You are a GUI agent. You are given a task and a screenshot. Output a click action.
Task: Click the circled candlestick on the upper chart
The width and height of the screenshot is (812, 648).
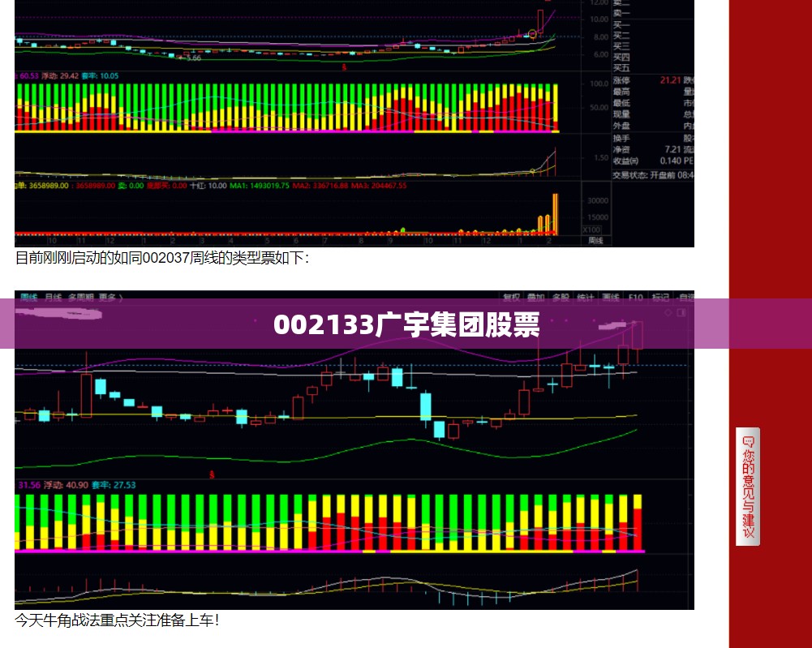tap(532, 34)
